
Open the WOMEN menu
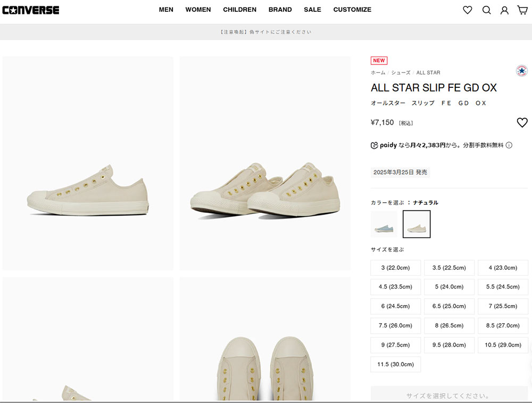[198, 10]
